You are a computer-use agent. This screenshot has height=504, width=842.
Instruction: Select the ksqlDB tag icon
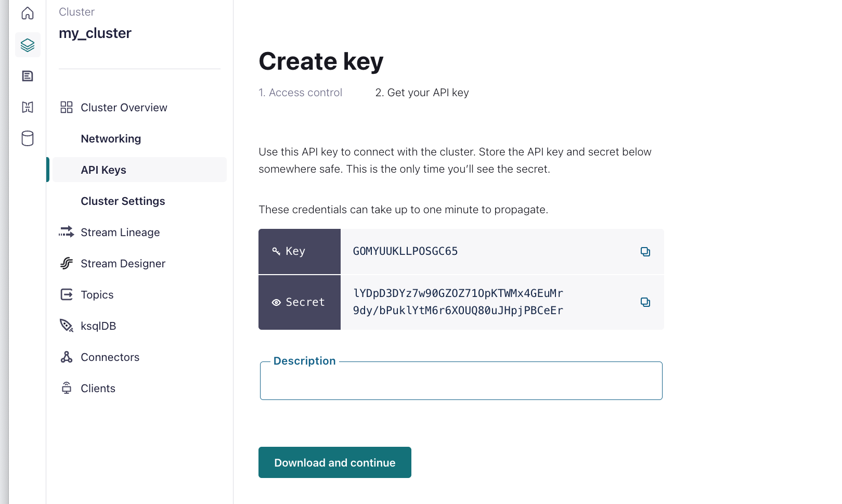[67, 326]
